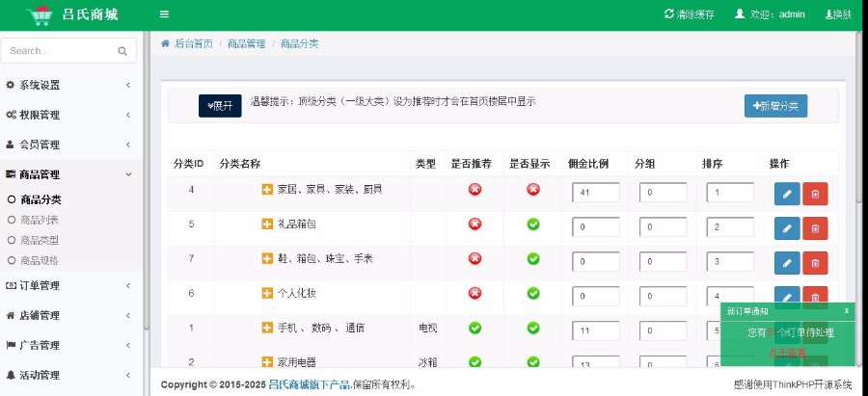
Task: Edit category 家居、家具、家装、厨具 with pencil icon
Action: click(x=787, y=194)
